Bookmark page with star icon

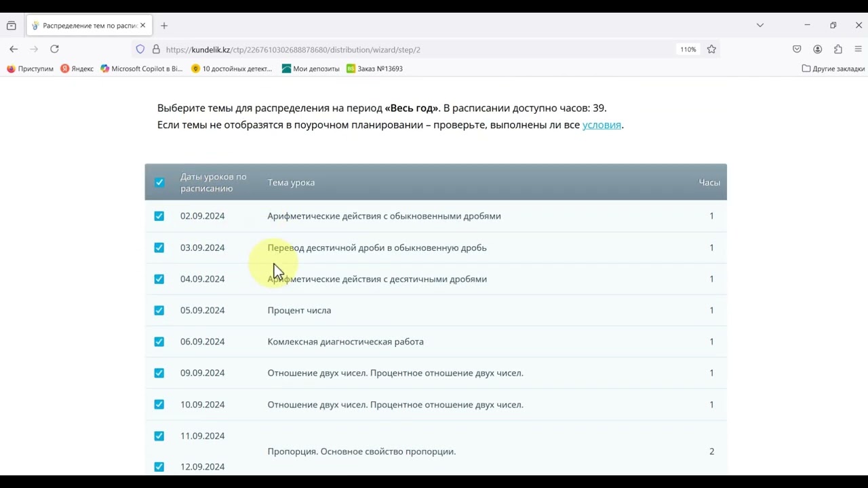point(711,49)
